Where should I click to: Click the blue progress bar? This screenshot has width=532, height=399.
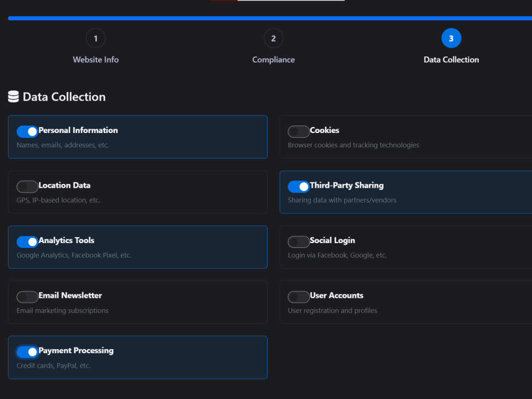point(270,18)
